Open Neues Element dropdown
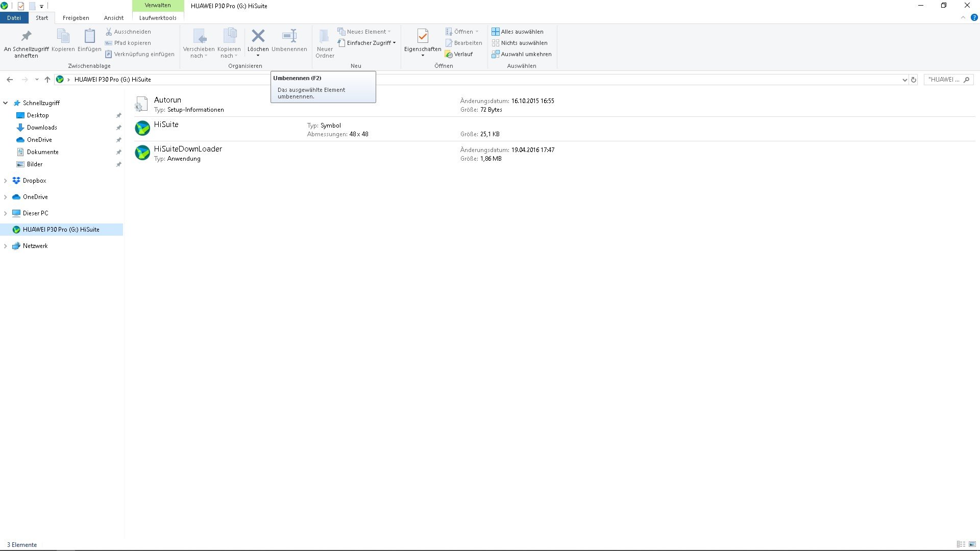The image size is (980, 551). click(364, 32)
